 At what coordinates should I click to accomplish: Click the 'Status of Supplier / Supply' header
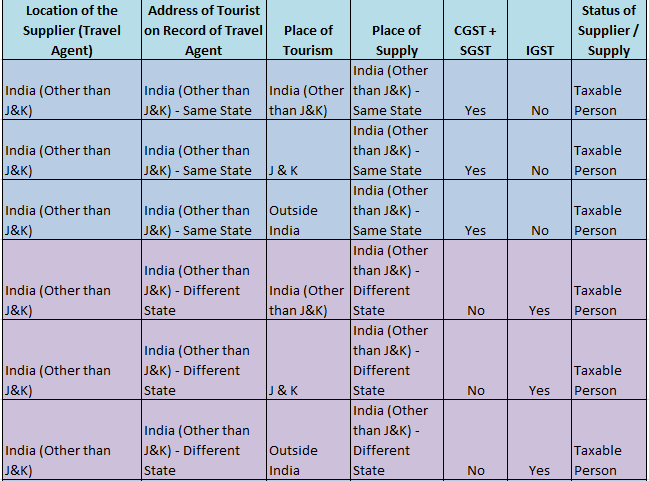tap(609, 30)
